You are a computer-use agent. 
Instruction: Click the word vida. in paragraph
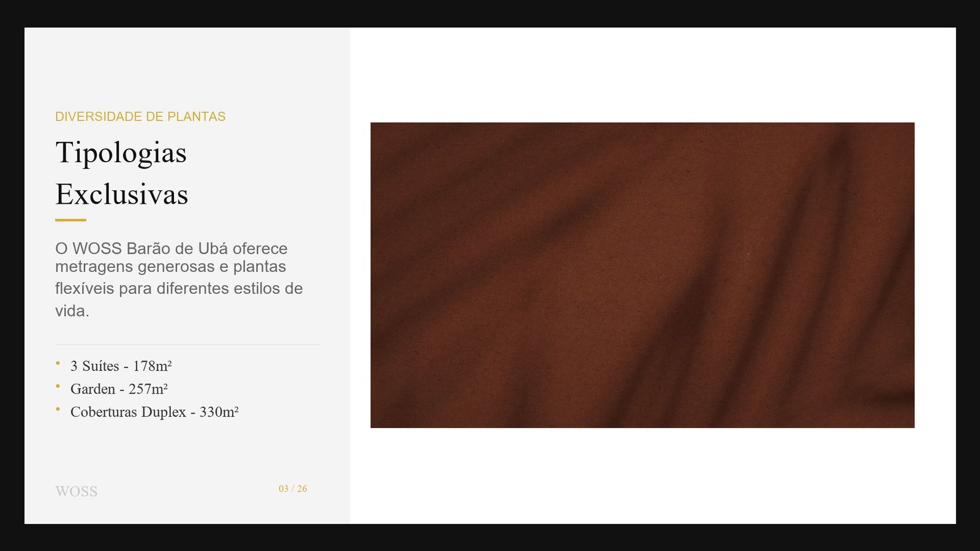pyautogui.click(x=72, y=311)
